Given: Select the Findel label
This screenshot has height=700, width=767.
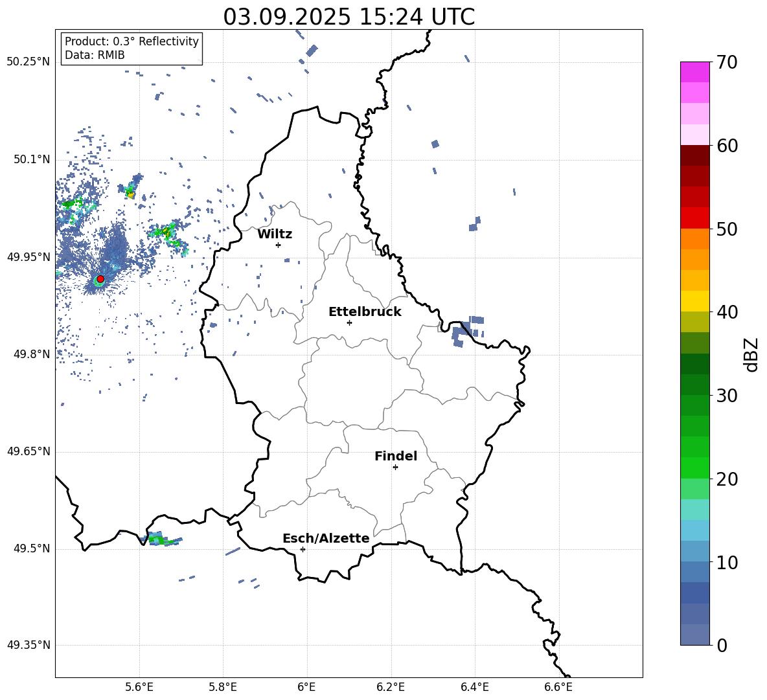Looking at the screenshot, I should 396,456.
